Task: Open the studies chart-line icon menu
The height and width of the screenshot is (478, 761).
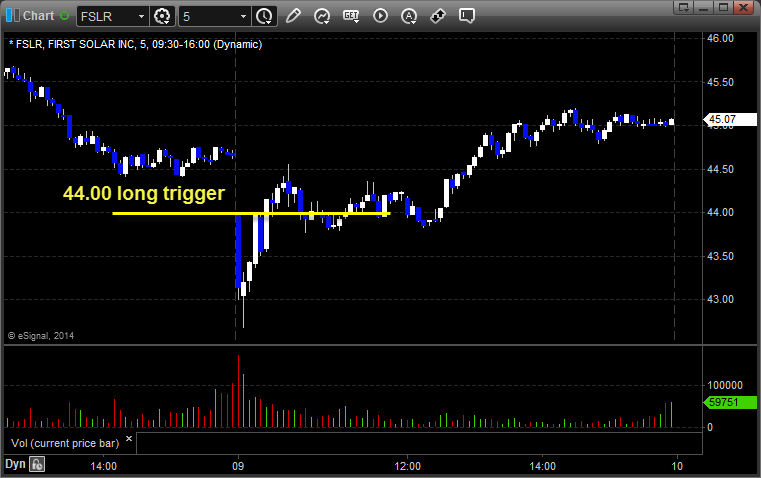Action: [321, 16]
